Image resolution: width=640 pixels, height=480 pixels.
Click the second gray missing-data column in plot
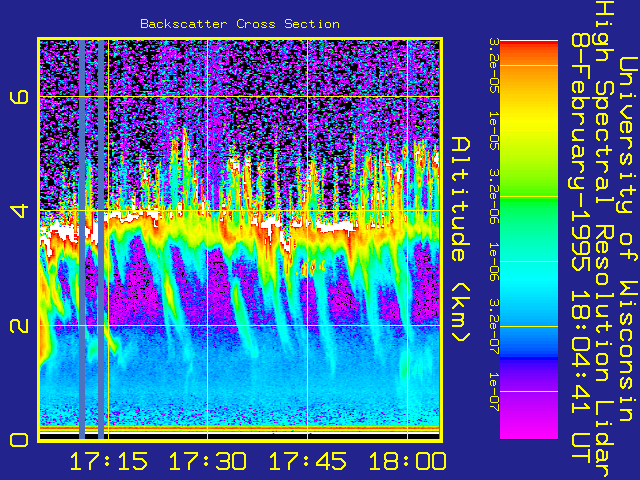101,240
